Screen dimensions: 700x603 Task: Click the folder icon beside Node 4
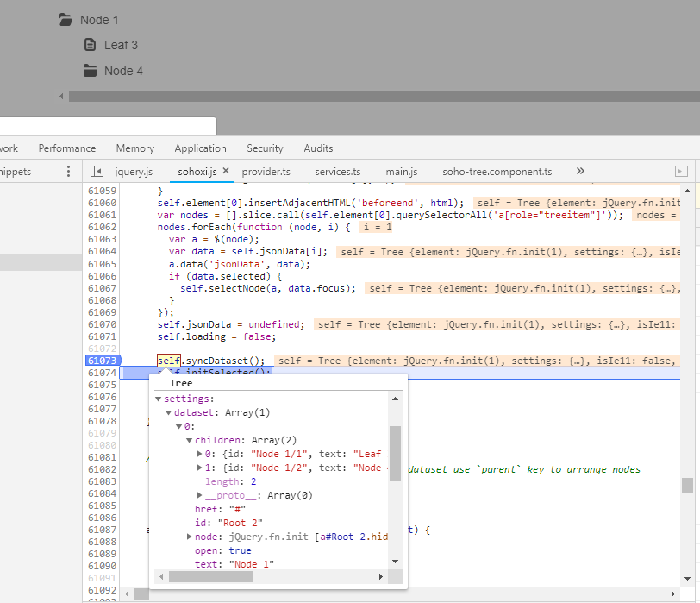90,71
